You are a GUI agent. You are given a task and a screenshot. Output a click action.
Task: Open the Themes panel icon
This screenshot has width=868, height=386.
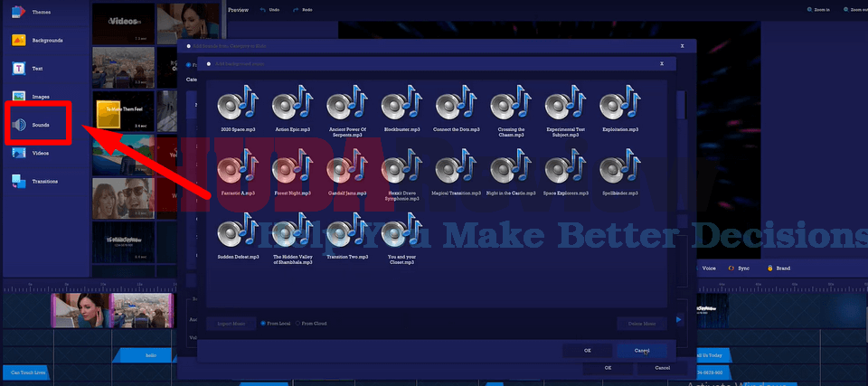19,13
